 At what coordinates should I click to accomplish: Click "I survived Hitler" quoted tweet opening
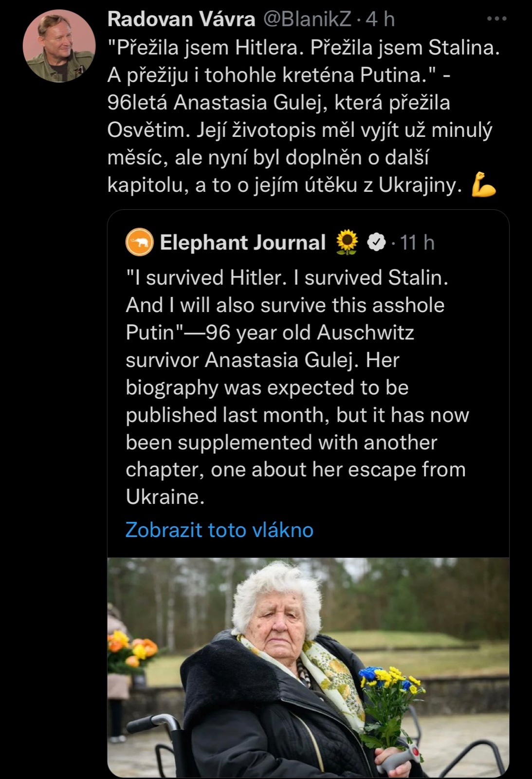pyautogui.click(x=206, y=278)
